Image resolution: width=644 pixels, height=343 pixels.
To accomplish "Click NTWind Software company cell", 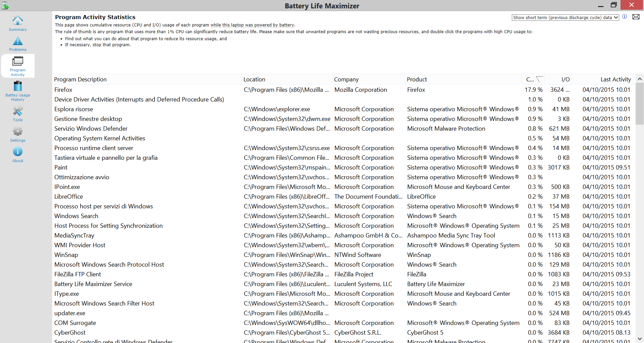I will (x=358, y=255).
